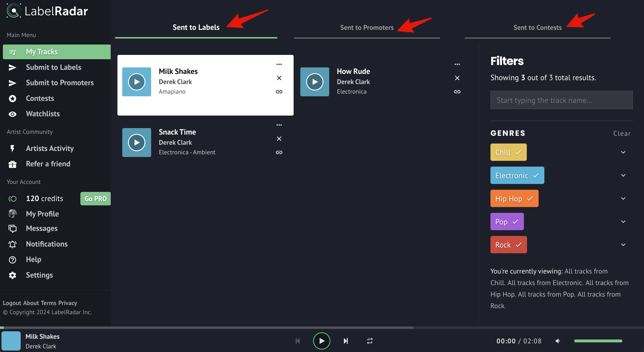Expand the Pop genre subgenres chevron
Image resolution: width=644 pixels, height=352 pixels.
[623, 222]
